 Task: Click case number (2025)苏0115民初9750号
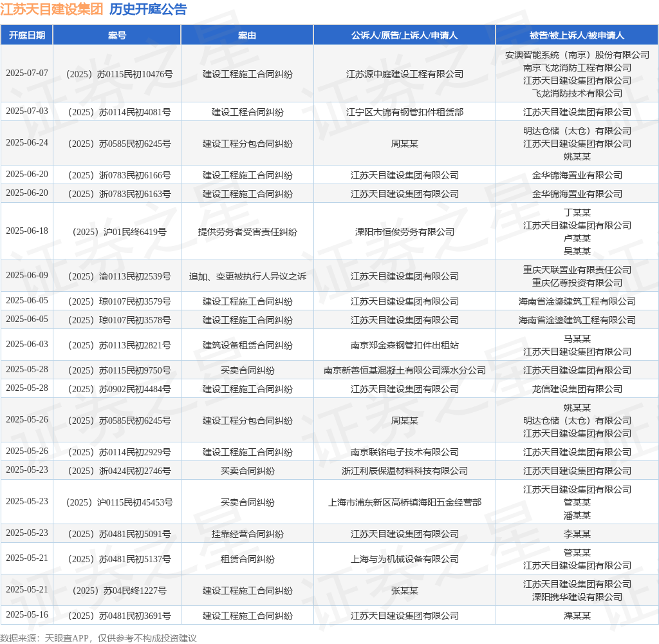[x=119, y=370]
